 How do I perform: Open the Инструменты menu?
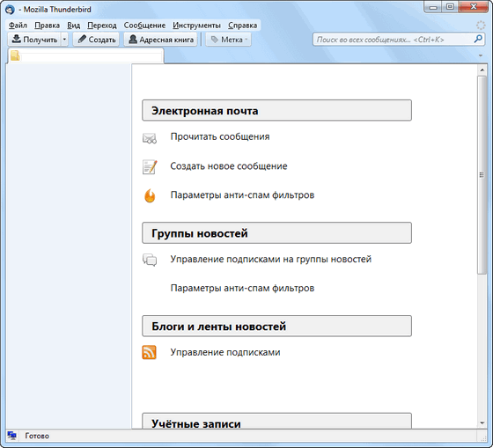click(x=197, y=26)
